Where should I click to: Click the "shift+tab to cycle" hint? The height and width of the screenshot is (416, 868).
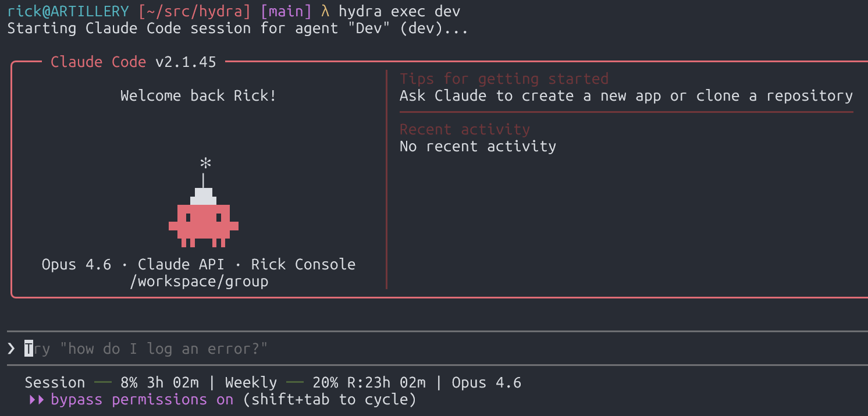coord(329,400)
